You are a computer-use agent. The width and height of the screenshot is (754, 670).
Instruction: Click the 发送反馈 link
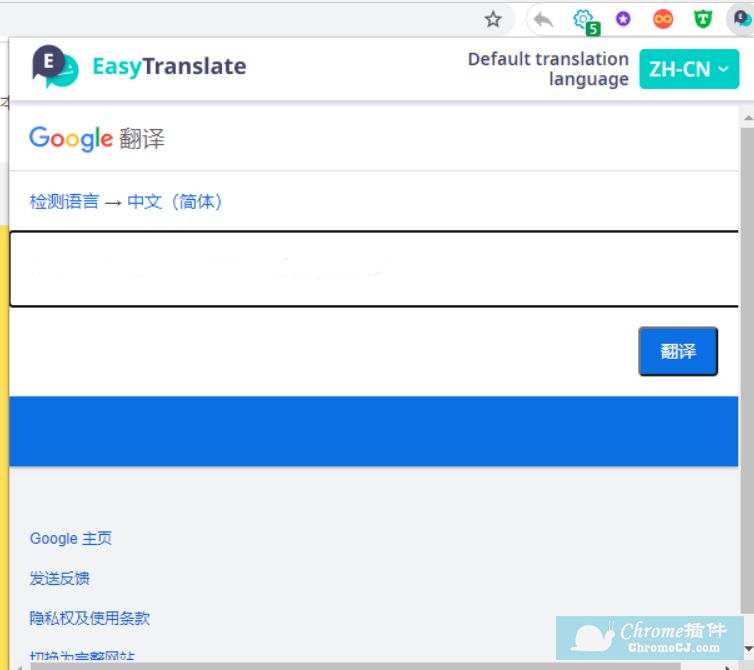tap(60, 578)
